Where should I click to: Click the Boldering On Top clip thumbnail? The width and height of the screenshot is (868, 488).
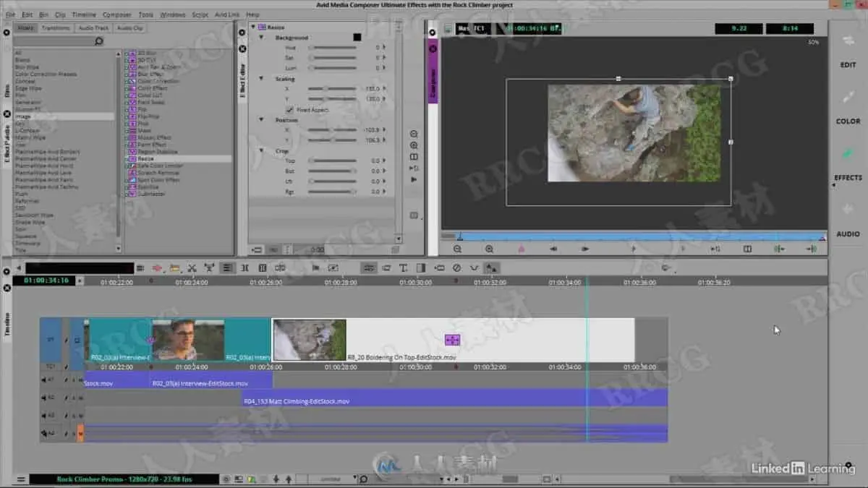[309, 339]
